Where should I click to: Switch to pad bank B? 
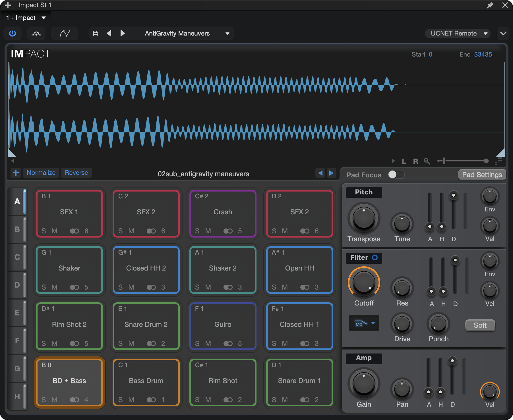[x=17, y=229]
